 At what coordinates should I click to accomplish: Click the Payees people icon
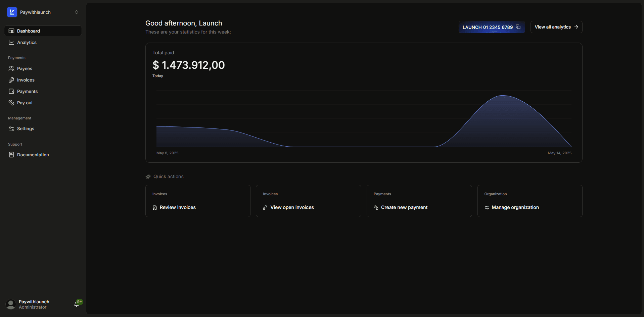coord(11,68)
